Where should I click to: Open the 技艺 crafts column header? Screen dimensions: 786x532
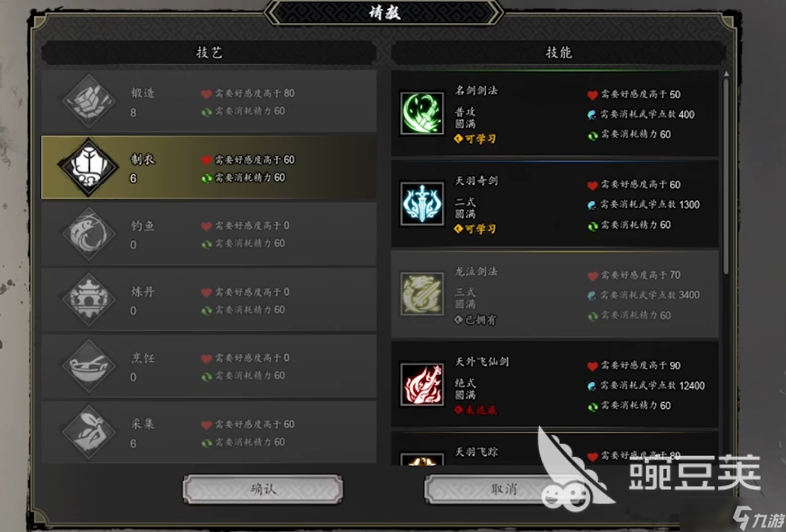(209, 53)
